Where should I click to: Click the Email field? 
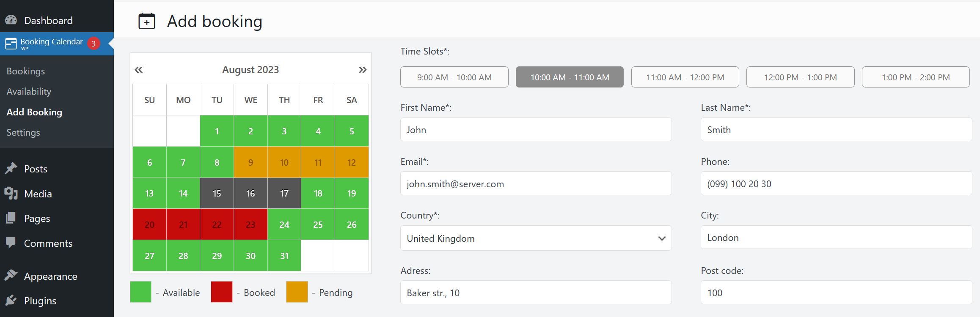[536, 183]
